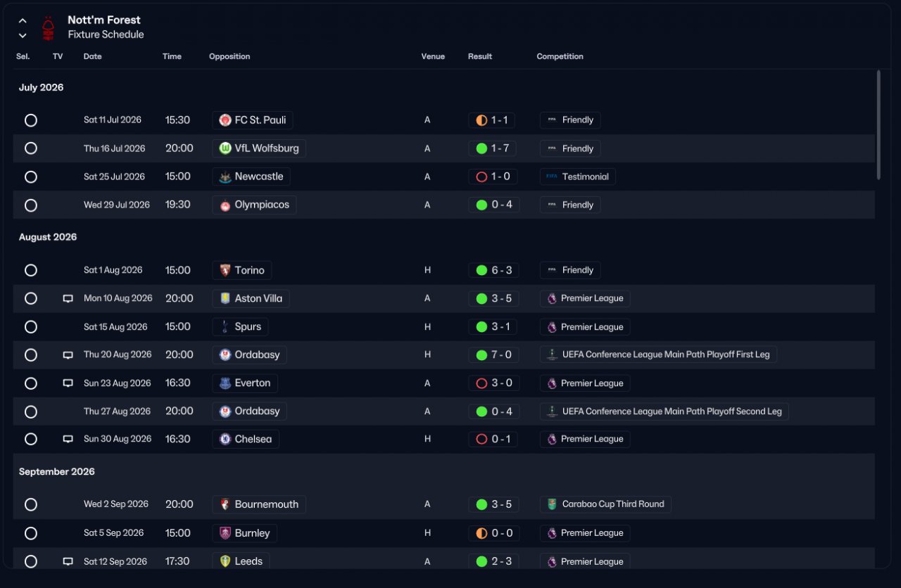The height and width of the screenshot is (588, 901).
Task: Select the Torino fixture radio button
Action: [x=31, y=270]
